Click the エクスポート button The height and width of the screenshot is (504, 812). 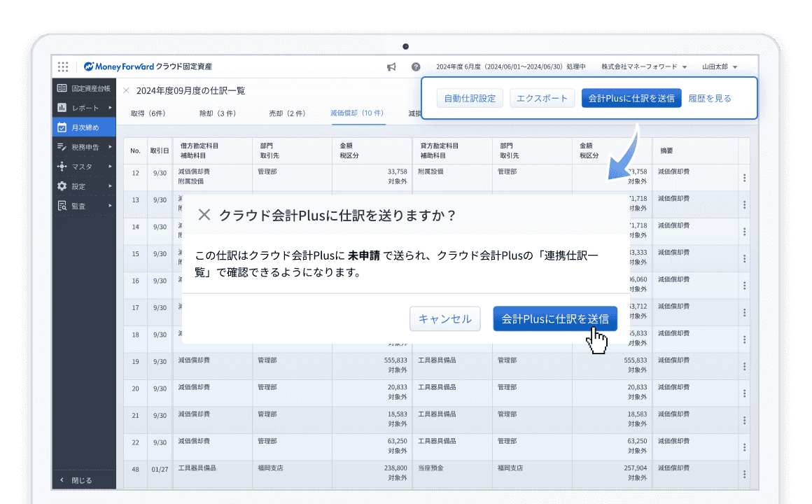pos(542,99)
